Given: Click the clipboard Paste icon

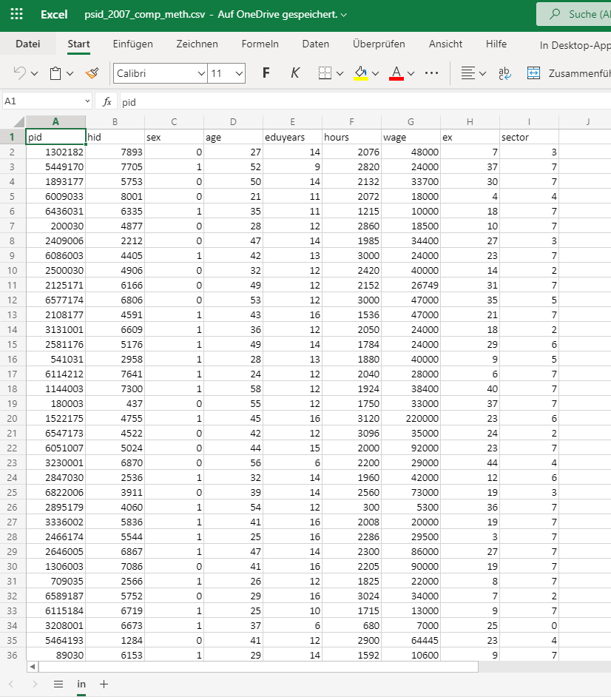Looking at the screenshot, I should pyautogui.click(x=55, y=73).
